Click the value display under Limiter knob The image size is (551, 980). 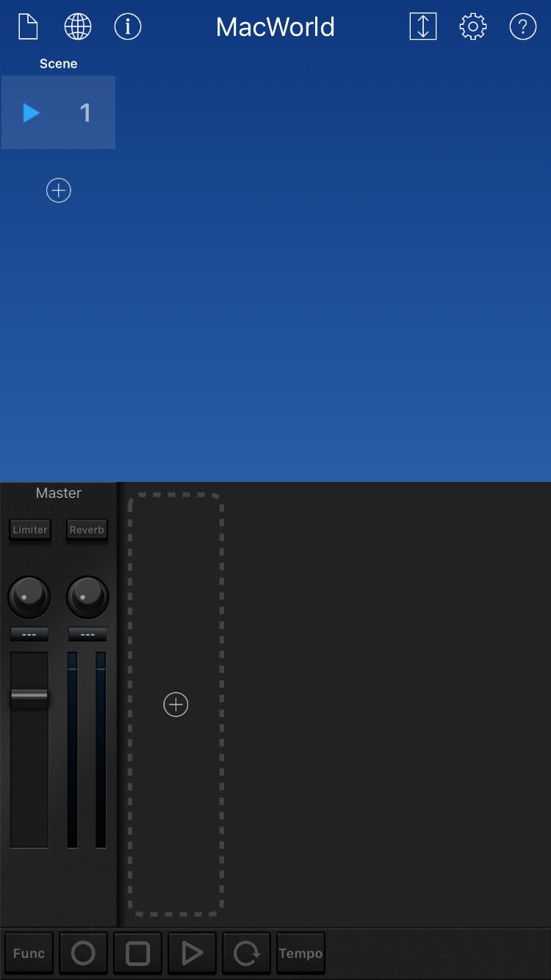tap(29, 634)
